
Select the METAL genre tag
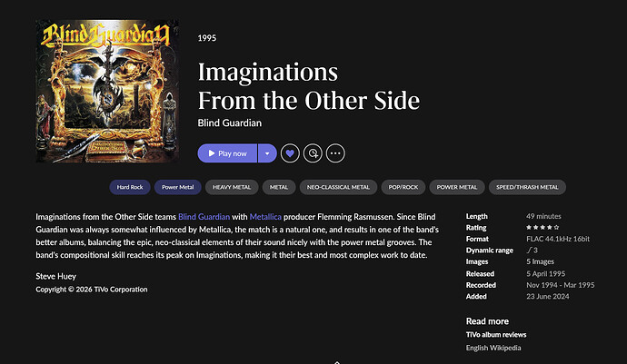(x=279, y=187)
